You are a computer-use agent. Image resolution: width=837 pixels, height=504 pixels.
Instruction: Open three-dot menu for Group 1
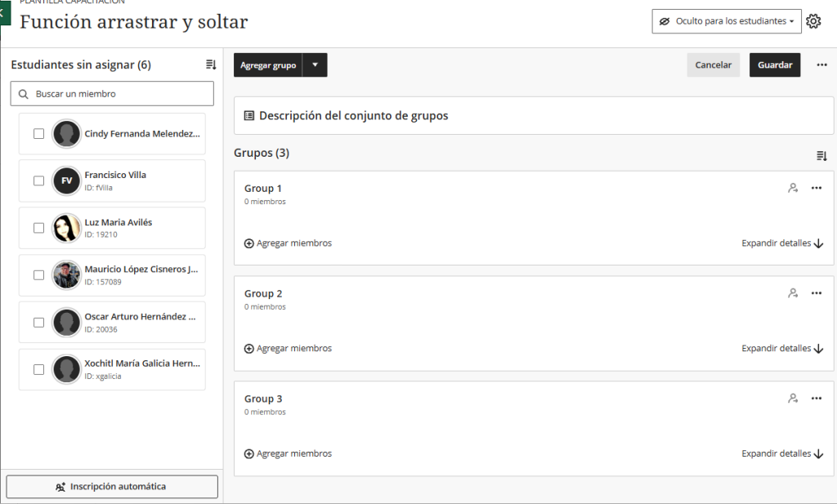click(817, 188)
